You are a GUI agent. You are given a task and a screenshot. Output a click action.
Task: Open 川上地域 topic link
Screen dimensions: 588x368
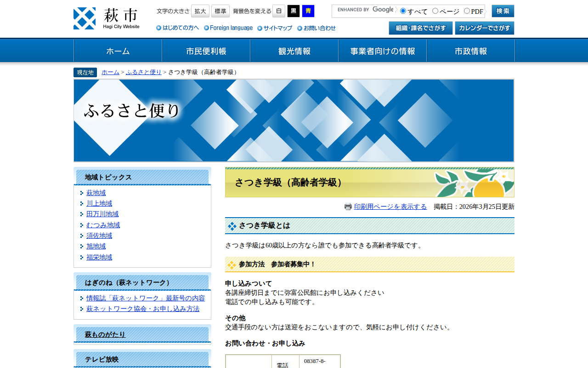(x=99, y=203)
